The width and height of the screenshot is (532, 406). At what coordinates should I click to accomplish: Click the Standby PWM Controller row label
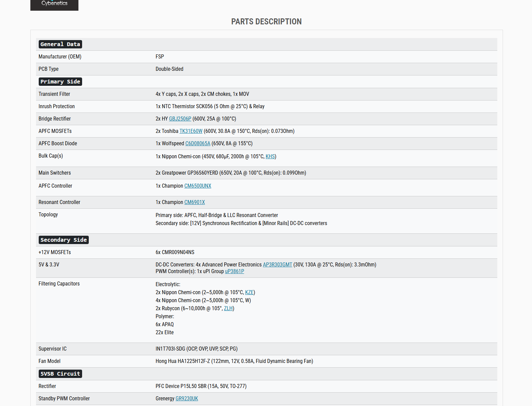(64, 399)
